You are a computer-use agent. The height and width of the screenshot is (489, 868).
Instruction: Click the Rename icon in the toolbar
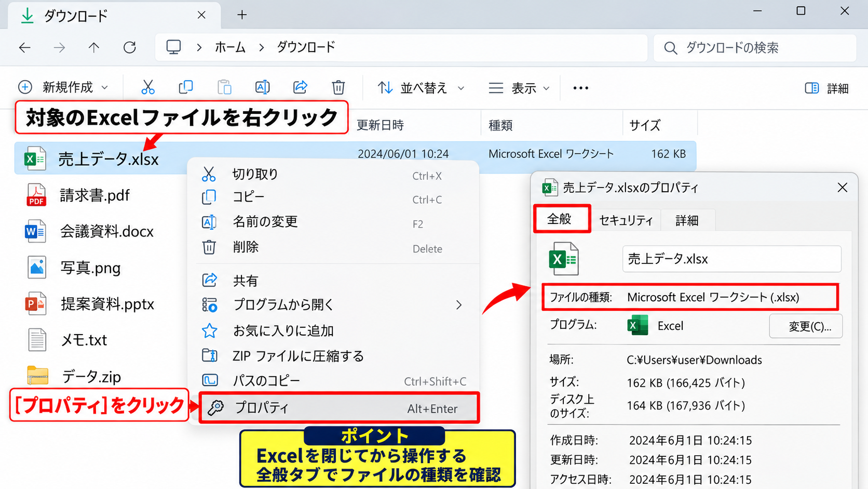(x=263, y=87)
